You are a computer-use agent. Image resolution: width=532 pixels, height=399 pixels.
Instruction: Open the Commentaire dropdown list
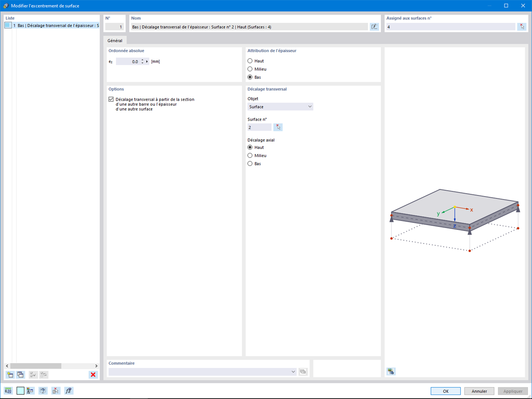(293, 371)
